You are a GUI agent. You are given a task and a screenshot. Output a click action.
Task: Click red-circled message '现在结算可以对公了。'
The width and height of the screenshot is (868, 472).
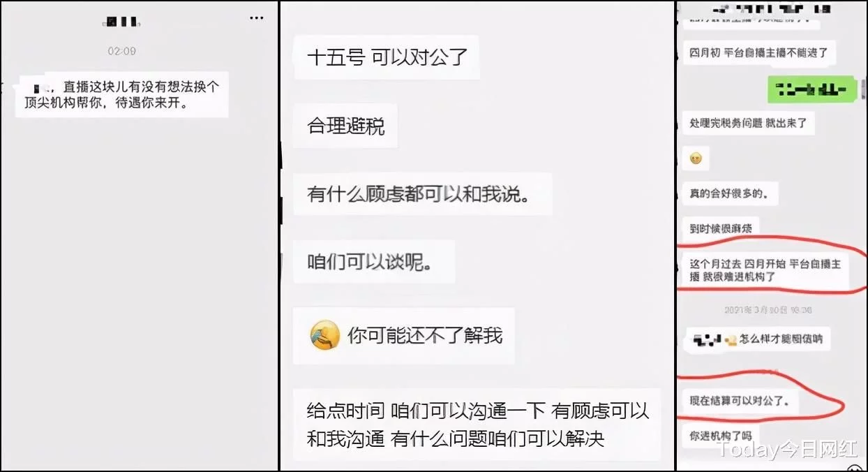[x=740, y=402]
